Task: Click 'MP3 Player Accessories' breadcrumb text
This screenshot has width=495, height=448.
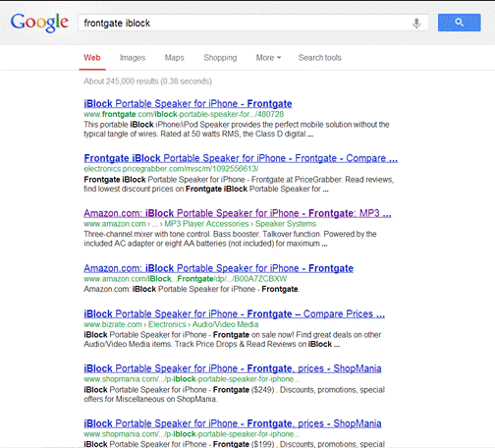Action: [x=206, y=224]
